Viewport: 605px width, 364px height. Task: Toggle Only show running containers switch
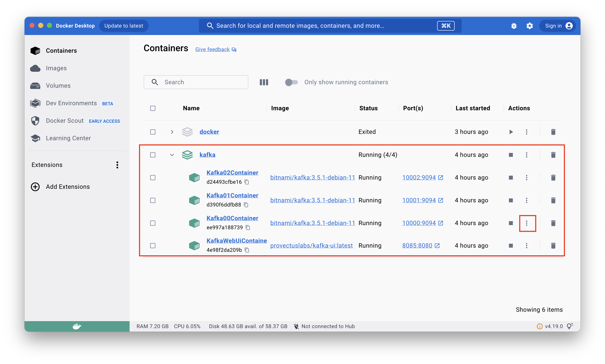[291, 82]
